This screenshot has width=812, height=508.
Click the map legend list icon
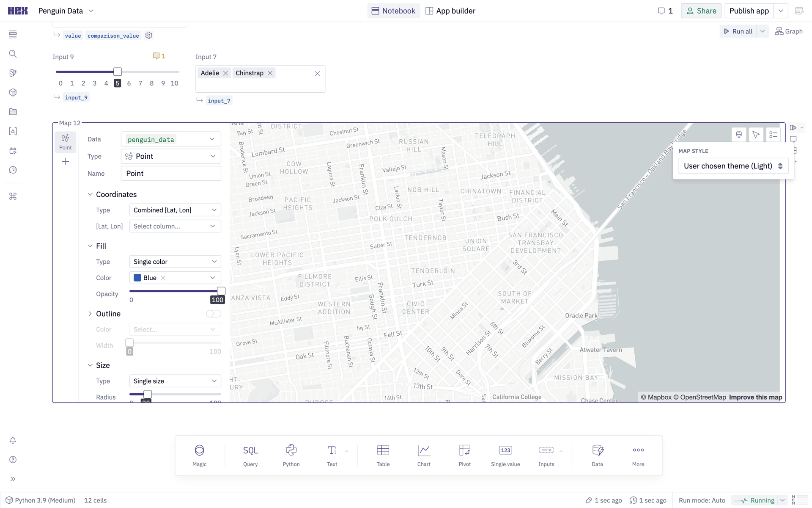click(x=773, y=135)
